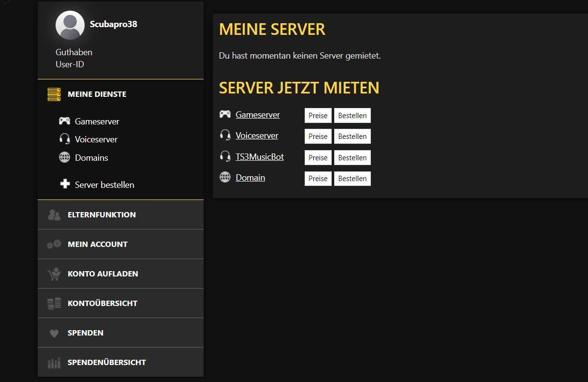The width and height of the screenshot is (588, 382).
Task: Open the Spendenübersicht menu item
Action: tap(106, 363)
